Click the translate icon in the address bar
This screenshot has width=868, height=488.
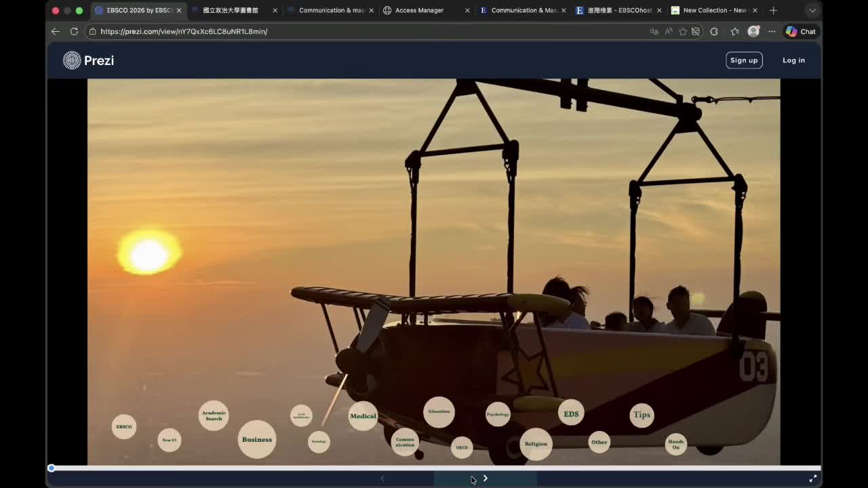click(x=653, y=31)
